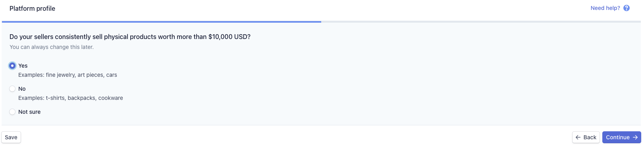Click the No option label
This screenshot has height=150, width=644.
click(x=22, y=89)
